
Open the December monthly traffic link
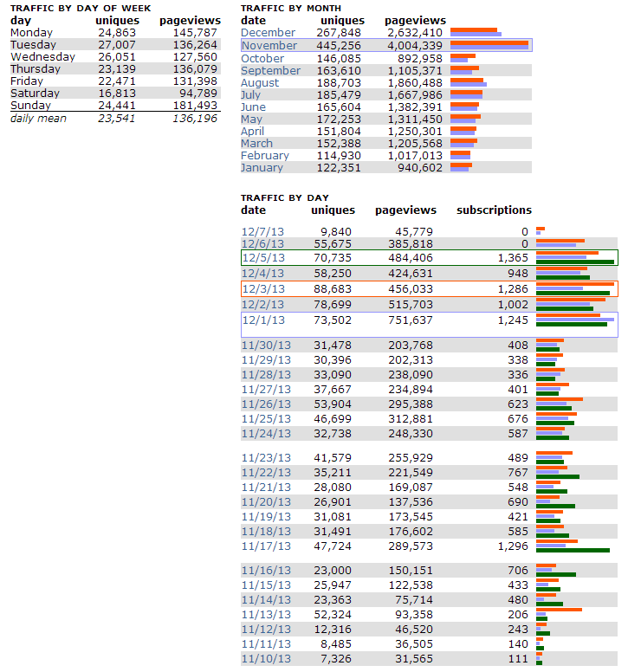[x=268, y=33]
